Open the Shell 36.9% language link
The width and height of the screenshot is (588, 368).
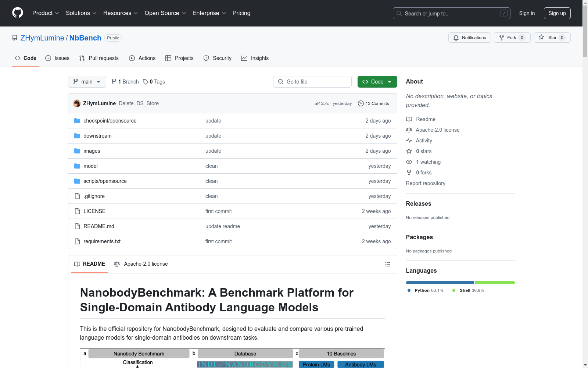[x=468, y=290]
